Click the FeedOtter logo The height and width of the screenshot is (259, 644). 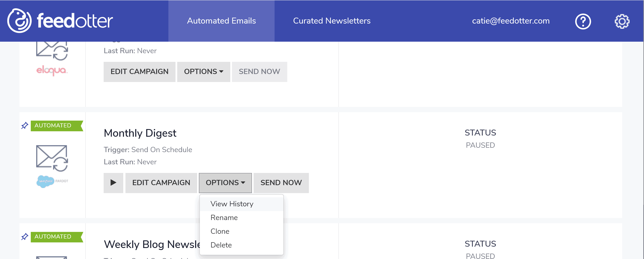click(x=60, y=21)
